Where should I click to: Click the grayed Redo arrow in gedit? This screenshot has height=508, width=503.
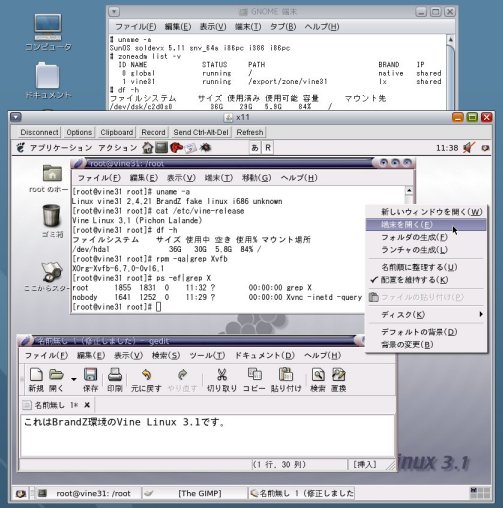click(182, 380)
